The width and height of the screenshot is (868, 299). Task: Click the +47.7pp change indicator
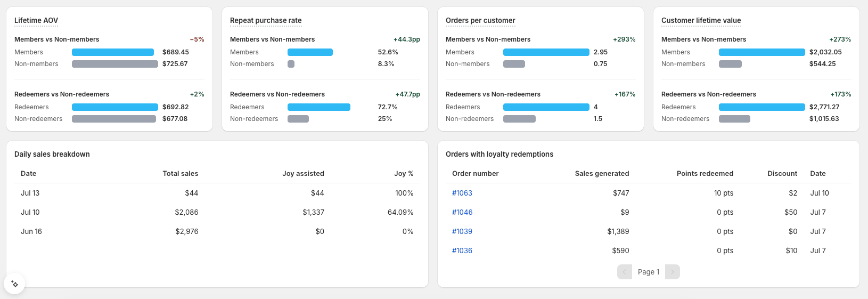(408, 94)
